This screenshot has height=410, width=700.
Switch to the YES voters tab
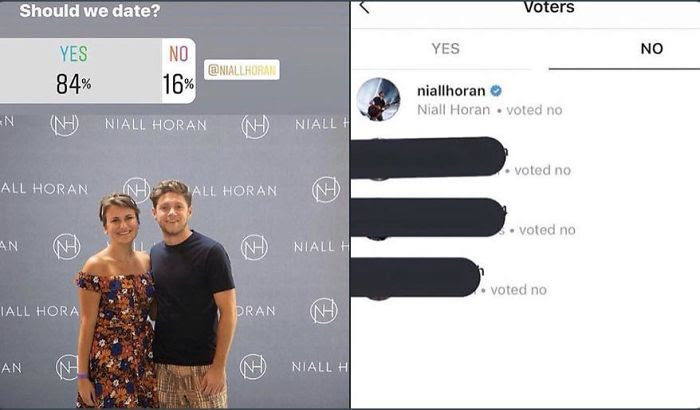click(445, 48)
